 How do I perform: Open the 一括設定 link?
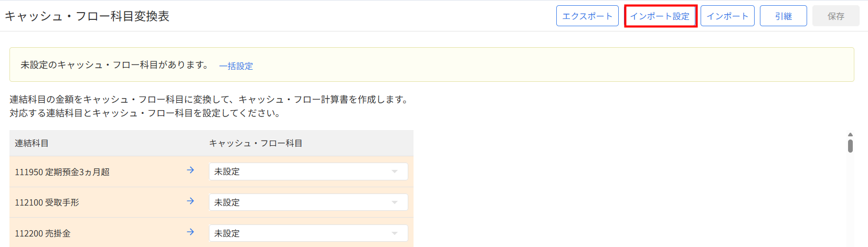(x=236, y=66)
